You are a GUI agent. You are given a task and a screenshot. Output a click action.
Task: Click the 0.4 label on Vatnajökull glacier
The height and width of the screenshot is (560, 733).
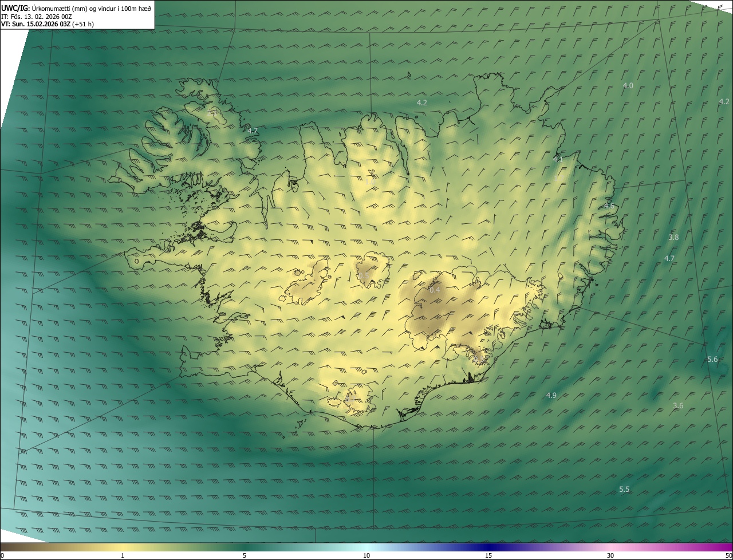[435, 290]
